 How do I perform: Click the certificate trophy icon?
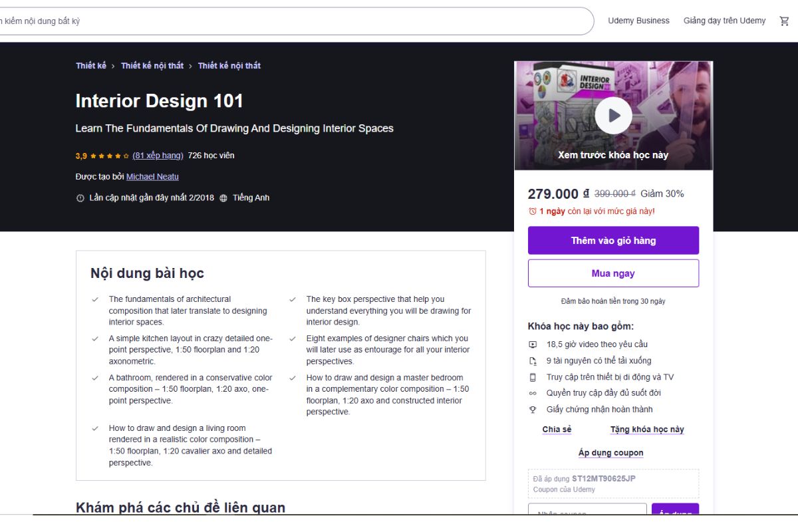(x=533, y=410)
